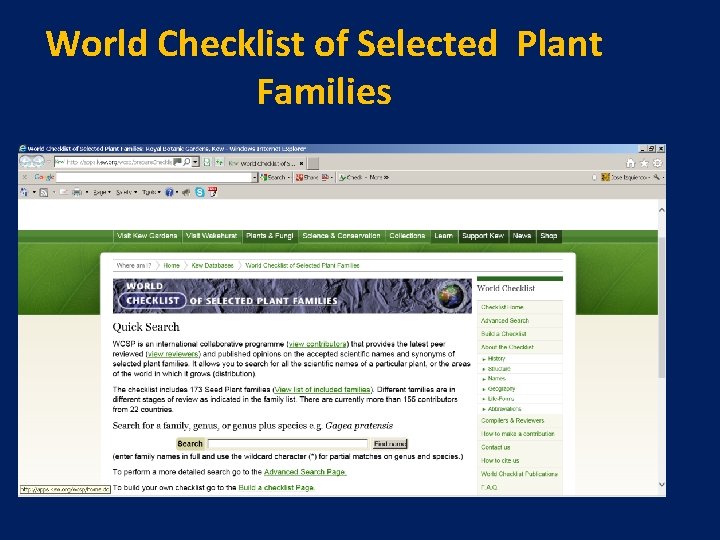
Task: Click Home breadcrumb link
Action: tap(171, 265)
